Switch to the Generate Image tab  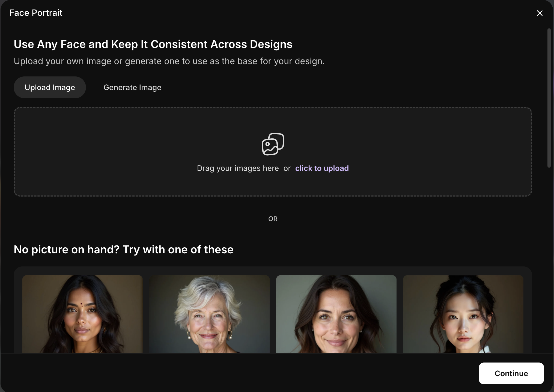pyautogui.click(x=132, y=87)
